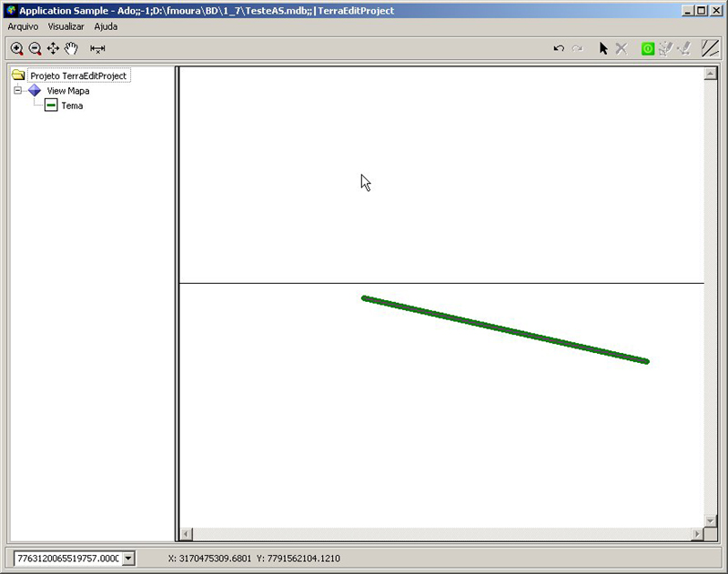Click vertical scrollbar up arrow
The height and width of the screenshot is (574, 728).
click(711, 74)
